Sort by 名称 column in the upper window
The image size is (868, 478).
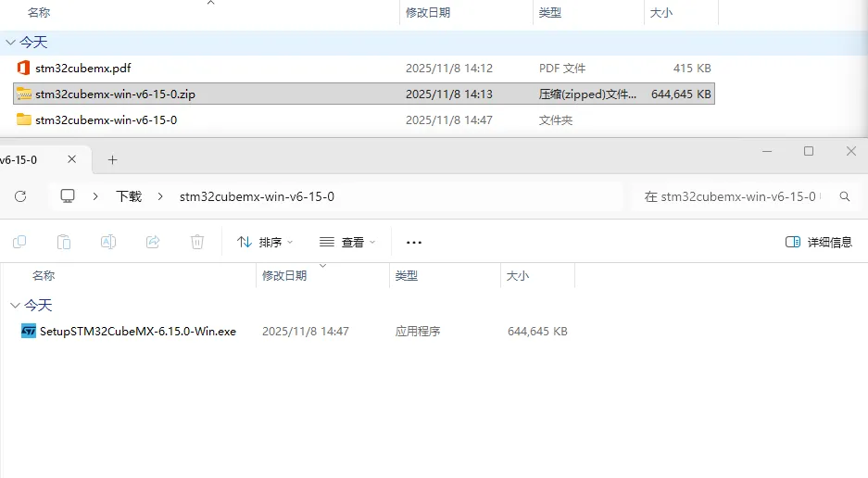39,13
